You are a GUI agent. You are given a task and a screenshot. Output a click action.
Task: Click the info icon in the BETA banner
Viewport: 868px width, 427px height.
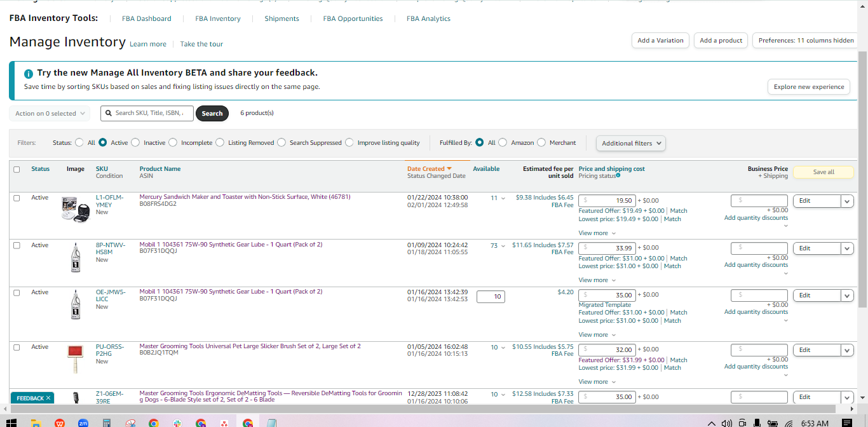coord(28,74)
